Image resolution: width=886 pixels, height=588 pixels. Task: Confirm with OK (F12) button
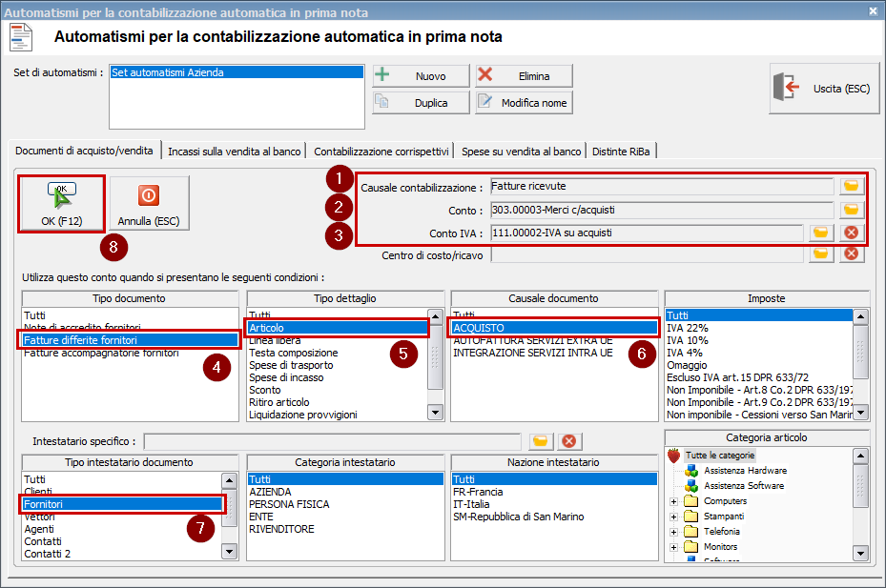(x=62, y=203)
